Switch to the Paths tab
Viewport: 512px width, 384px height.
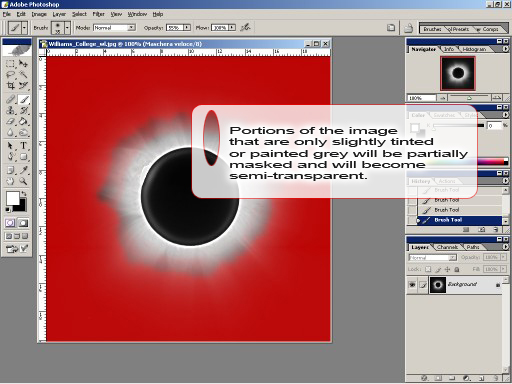[x=473, y=247]
